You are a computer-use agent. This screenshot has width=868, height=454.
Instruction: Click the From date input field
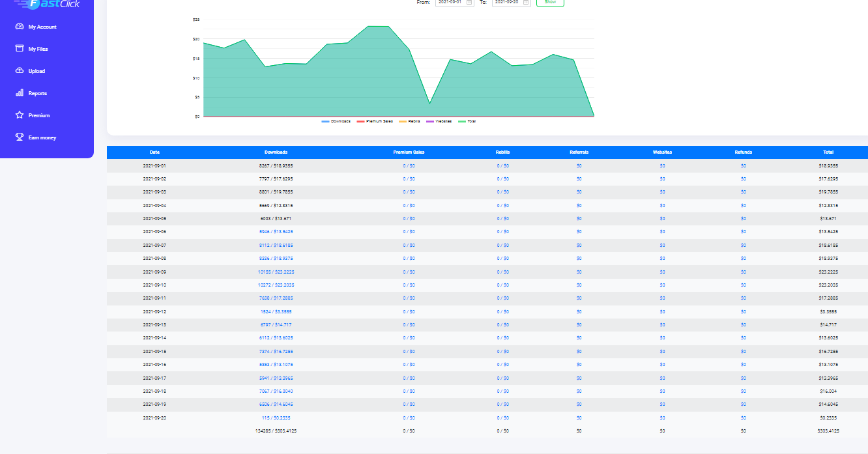click(450, 3)
